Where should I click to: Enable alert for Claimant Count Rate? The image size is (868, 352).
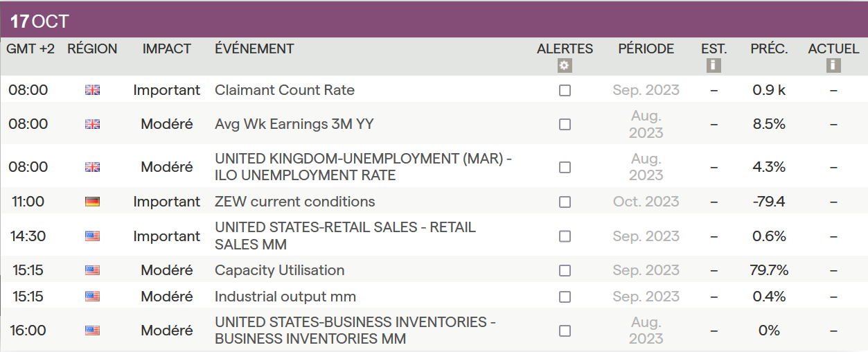[x=565, y=90]
